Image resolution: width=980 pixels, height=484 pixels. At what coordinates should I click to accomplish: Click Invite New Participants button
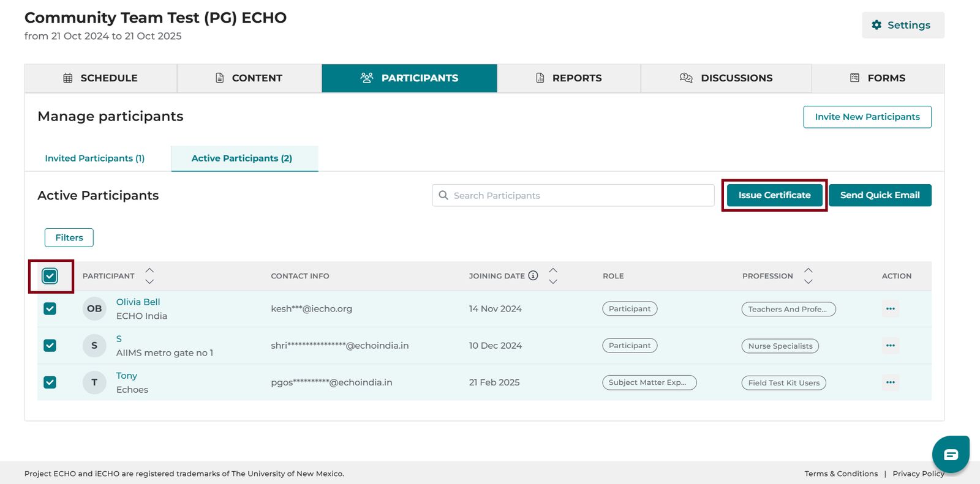pyautogui.click(x=867, y=117)
